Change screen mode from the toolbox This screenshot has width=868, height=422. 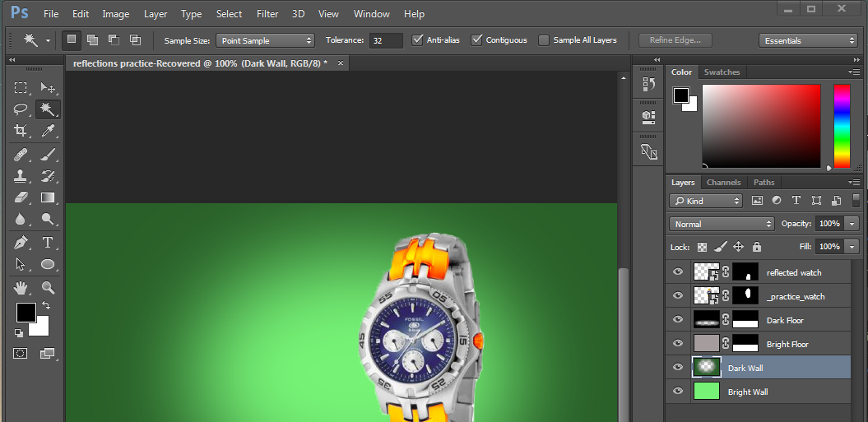(x=48, y=353)
